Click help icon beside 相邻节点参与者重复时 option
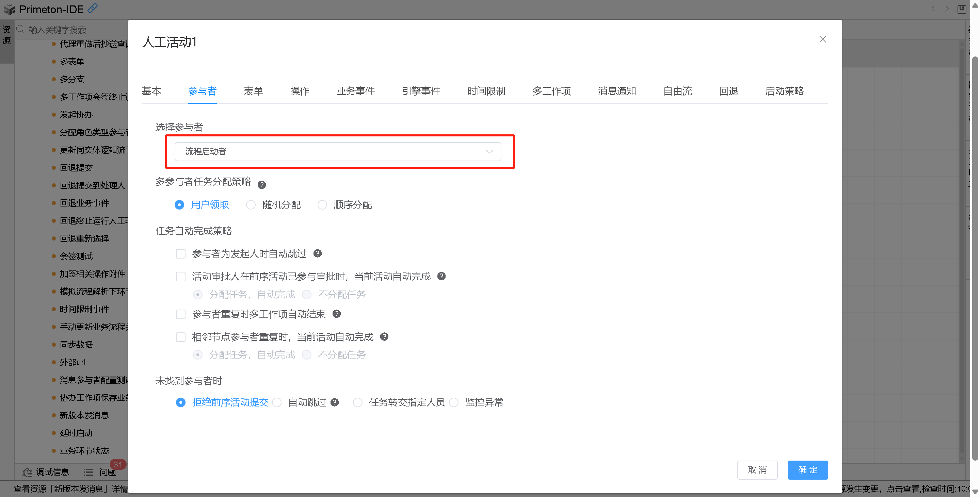Viewport: 980px width, 497px height. 384,336
